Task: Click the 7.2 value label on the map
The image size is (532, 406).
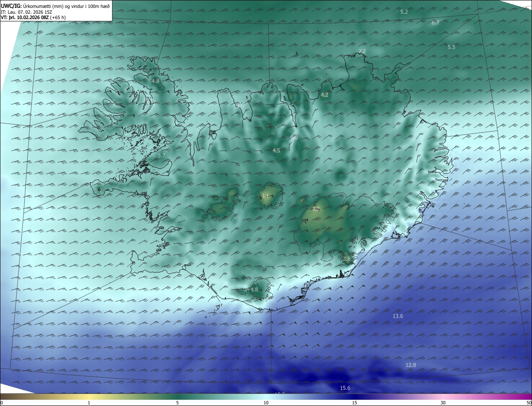Action: tap(362, 51)
